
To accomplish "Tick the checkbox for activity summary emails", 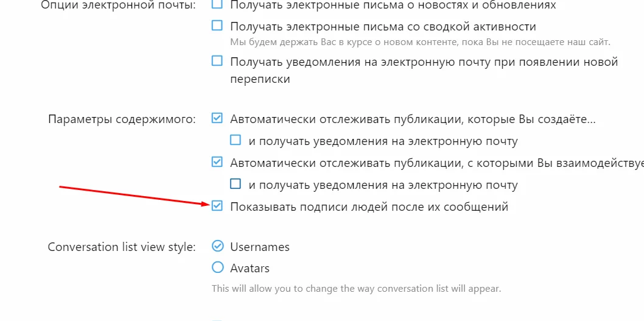I will click(217, 26).
